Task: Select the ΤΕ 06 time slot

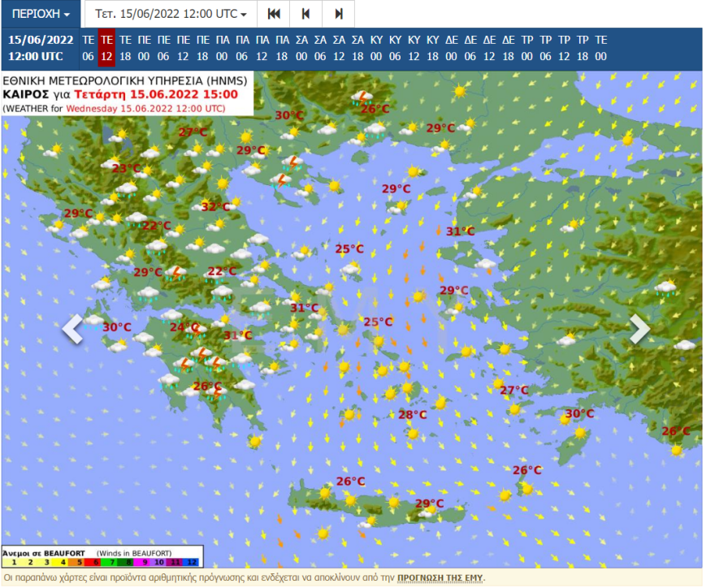Action: click(88, 48)
